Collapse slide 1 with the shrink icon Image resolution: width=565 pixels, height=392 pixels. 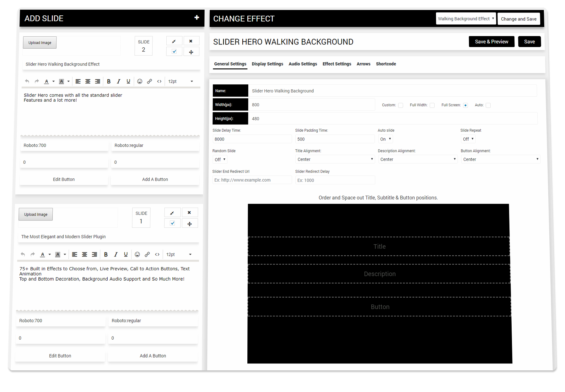click(x=172, y=213)
